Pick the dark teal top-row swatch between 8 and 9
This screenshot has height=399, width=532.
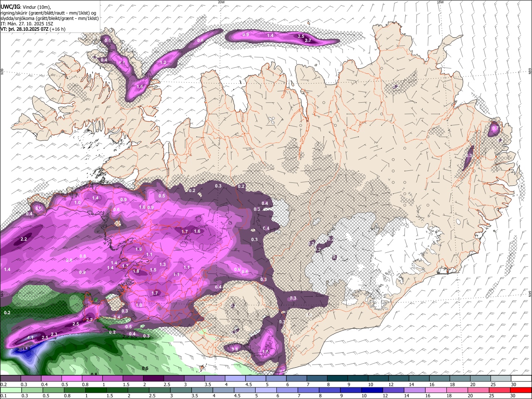337,378
